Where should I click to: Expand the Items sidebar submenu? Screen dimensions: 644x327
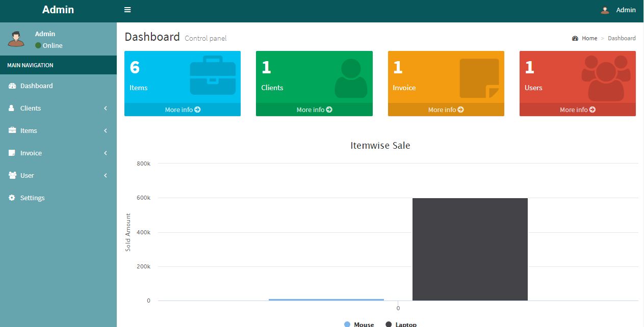point(58,130)
